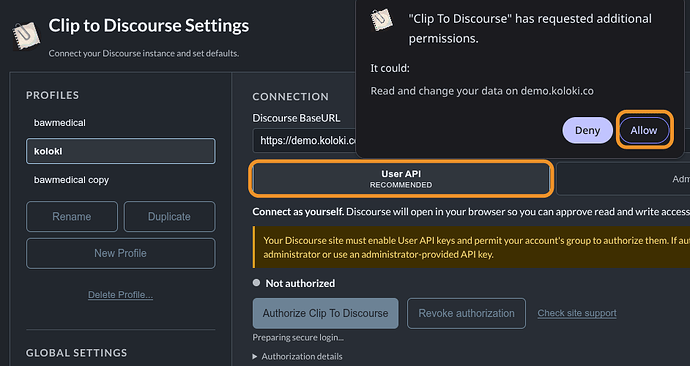Click Authorize Clip To Discourse button
Viewport: 690px width, 366px height.
click(x=326, y=313)
